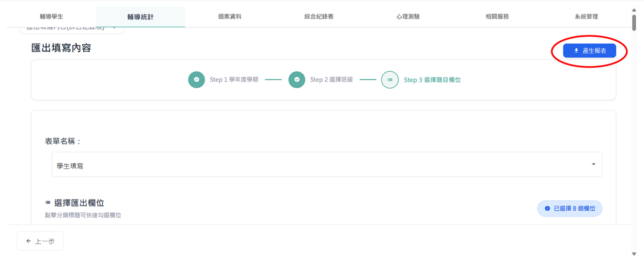The width and height of the screenshot is (644, 264).
Task: Click the list icon beside 選擇匯出欄位 heading
Action: click(x=47, y=202)
